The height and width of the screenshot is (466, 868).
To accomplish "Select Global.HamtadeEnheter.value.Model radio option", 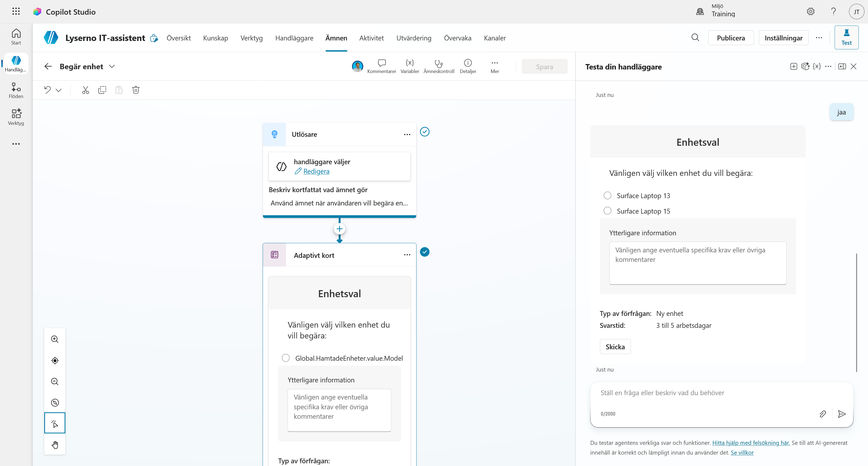I will 286,358.
